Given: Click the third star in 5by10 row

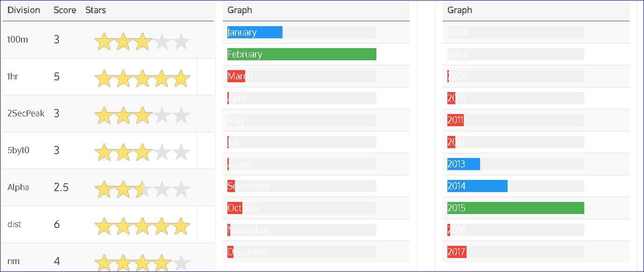Looking at the screenshot, I should pyautogui.click(x=142, y=152).
